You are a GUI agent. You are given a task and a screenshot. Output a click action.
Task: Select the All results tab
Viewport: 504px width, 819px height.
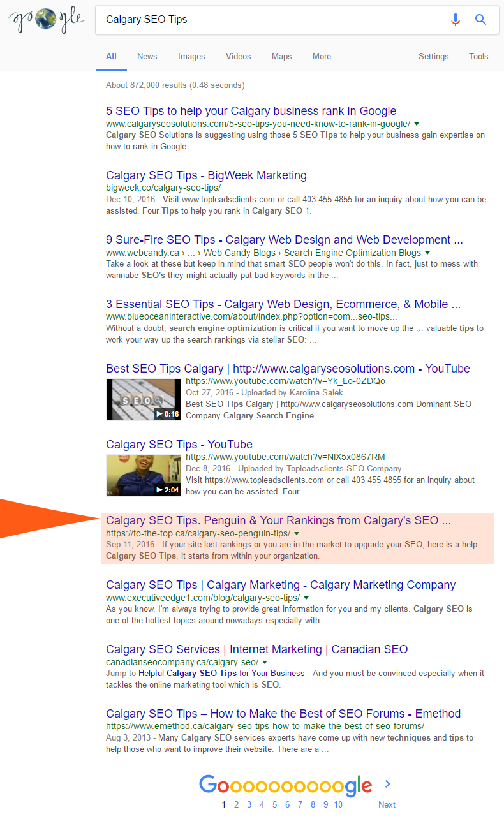click(x=111, y=56)
